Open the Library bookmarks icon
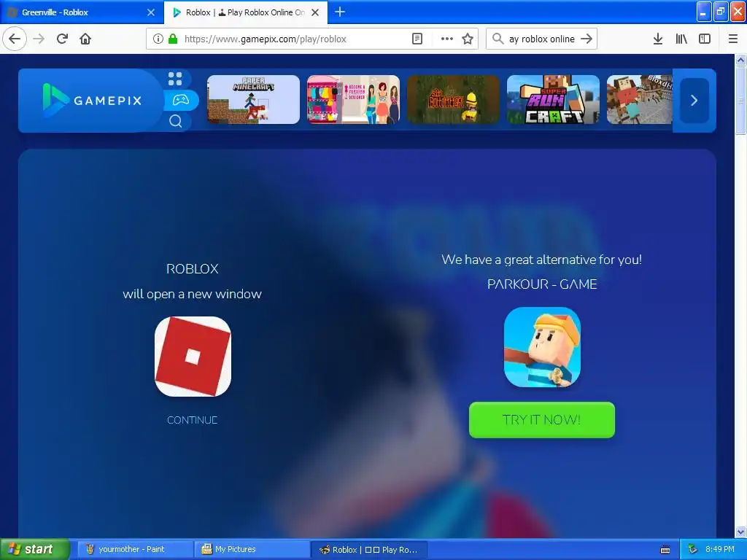This screenshot has width=747, height=560. point(681,39)
